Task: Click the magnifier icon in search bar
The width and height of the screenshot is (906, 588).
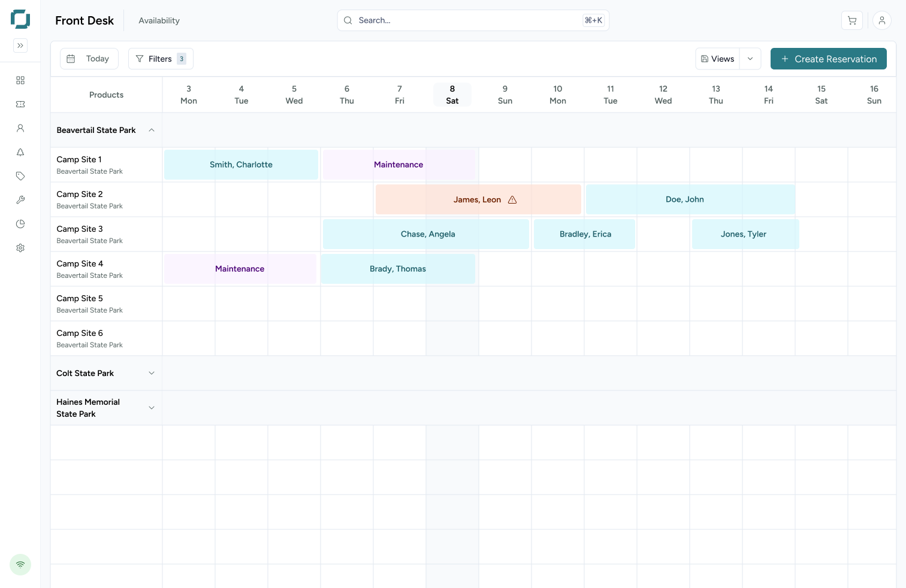Action: pos(348,20)
